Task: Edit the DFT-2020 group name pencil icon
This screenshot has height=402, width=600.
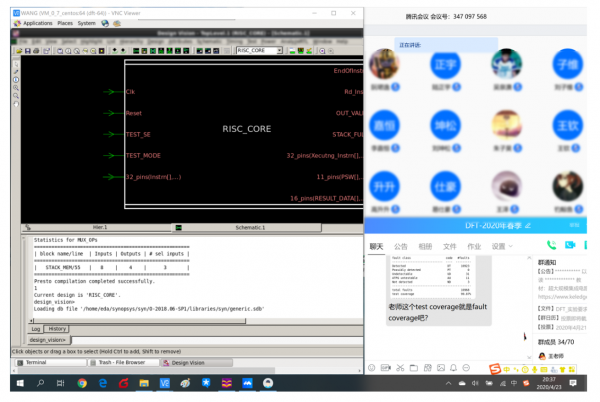Action: [528, 226]
